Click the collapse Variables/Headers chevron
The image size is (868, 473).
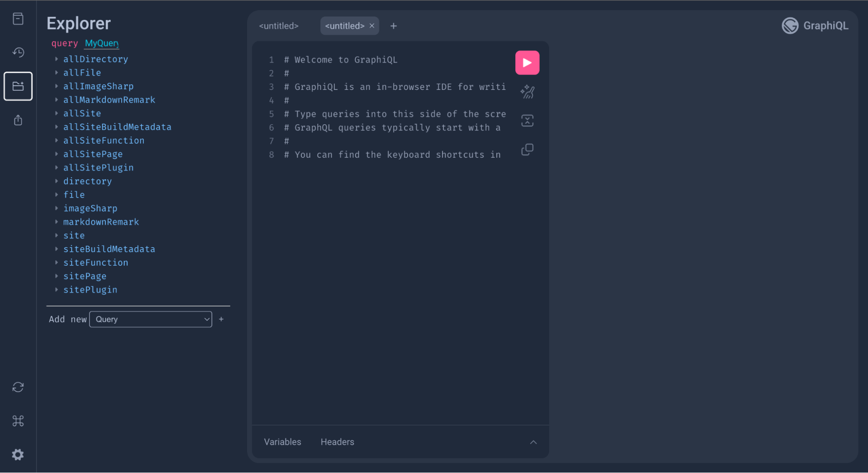click(x=534, y=442)
